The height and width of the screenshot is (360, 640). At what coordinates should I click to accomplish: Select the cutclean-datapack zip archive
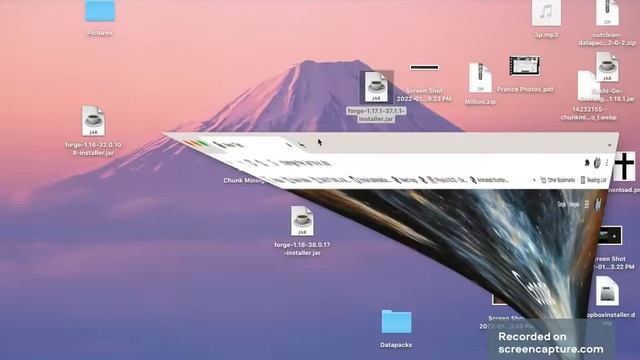(x=607, y=13)
